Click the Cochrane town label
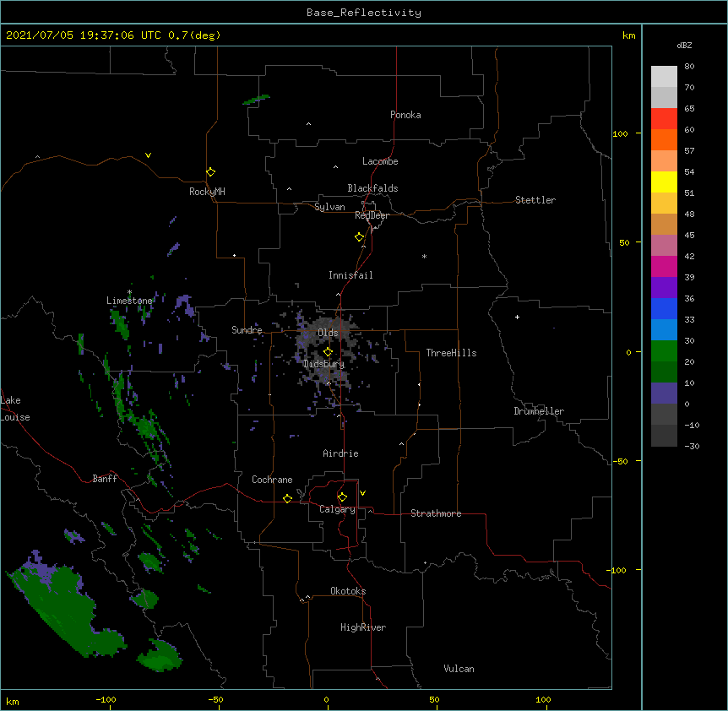 pyautogui.click(x=272, y=480)
